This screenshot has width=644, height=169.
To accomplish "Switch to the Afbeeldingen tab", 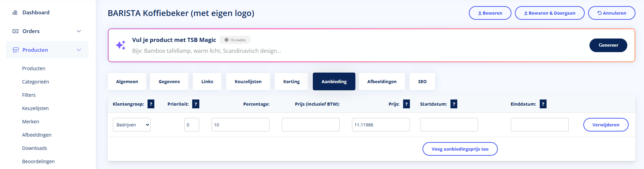I will (x=382, y=82).
